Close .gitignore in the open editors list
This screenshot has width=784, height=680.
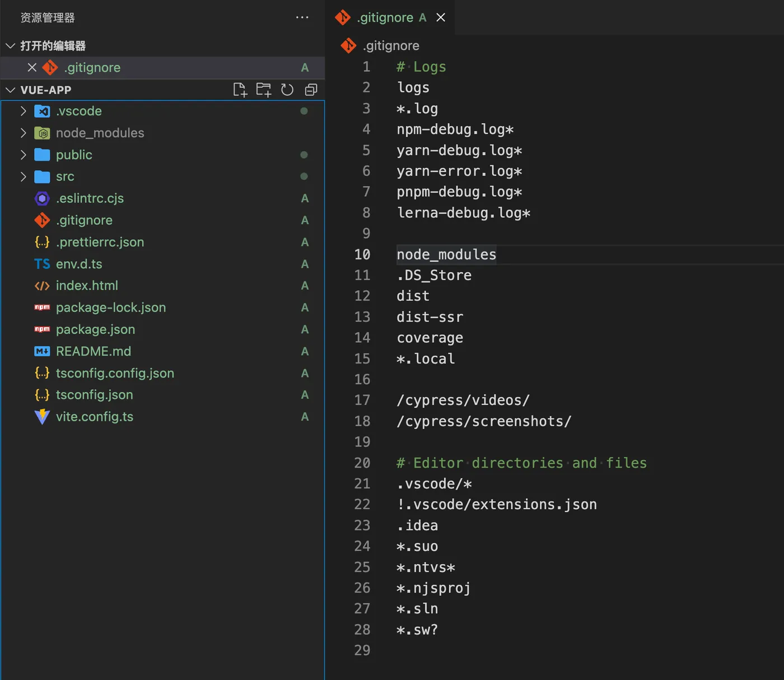pyautogui.click(x=32, y=67)
